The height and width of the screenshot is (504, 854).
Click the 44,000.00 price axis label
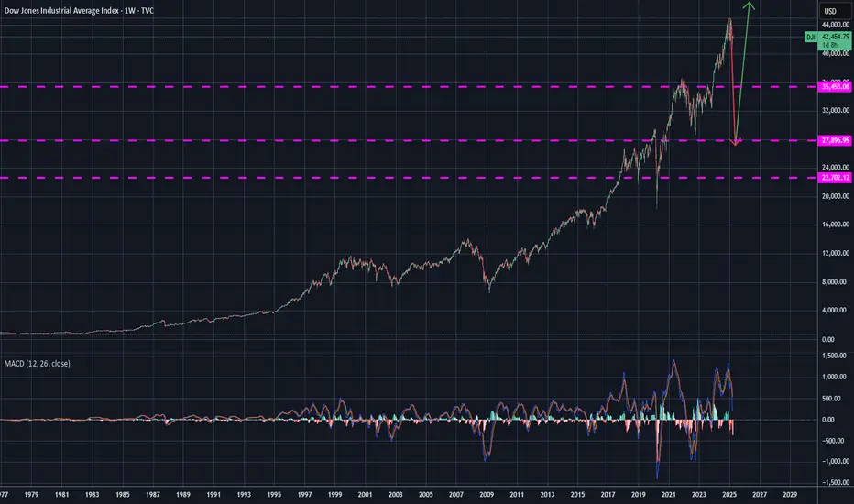coord(836,25)
